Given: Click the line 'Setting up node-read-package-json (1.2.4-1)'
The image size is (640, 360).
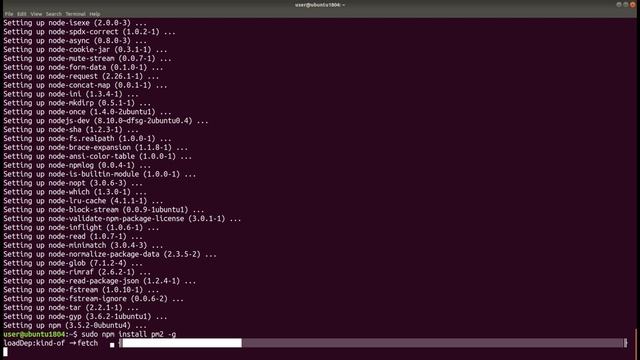Looking at the screenshot, I should (x=99, y=281).
